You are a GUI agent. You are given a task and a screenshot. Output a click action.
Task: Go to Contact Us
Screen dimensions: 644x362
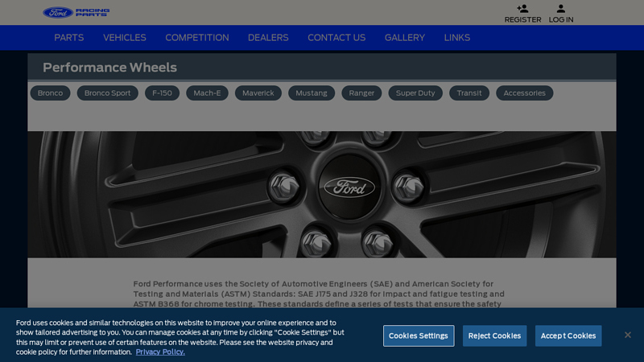pyautogui.click(x=336, y=38)
